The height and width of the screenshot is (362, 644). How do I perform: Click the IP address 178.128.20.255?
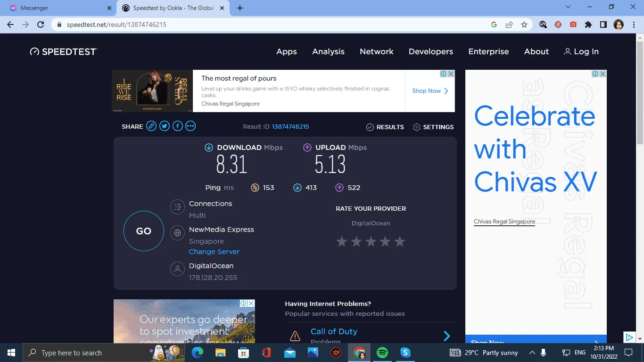coord(213,278)
